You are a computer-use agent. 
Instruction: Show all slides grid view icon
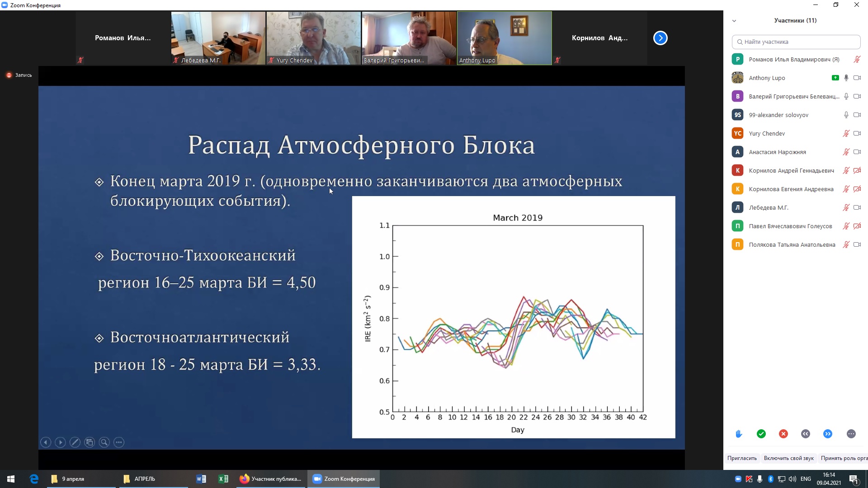pyautogui.click(x=90, y=442)
